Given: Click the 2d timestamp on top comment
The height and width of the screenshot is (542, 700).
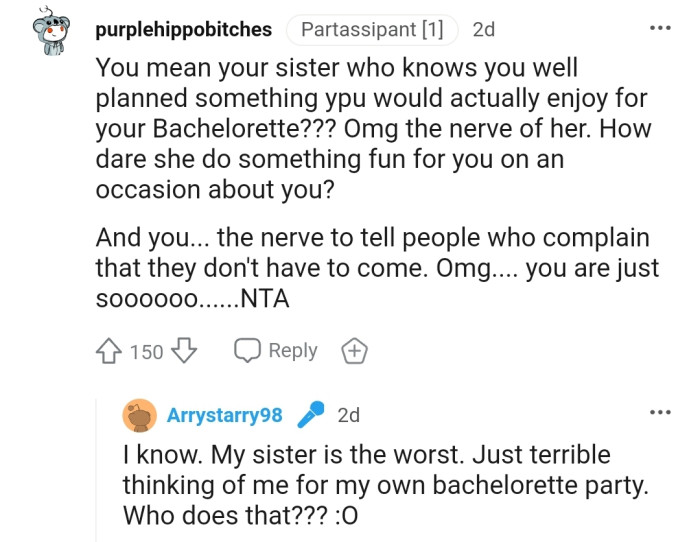Looking at the screenshot, I should point(484,29).
